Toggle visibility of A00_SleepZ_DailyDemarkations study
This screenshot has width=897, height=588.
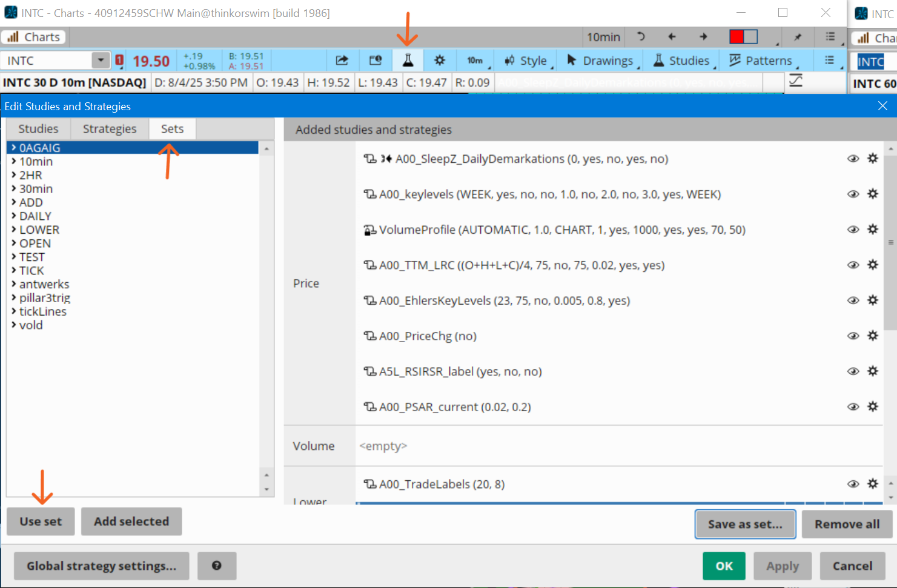coord(853,159)
